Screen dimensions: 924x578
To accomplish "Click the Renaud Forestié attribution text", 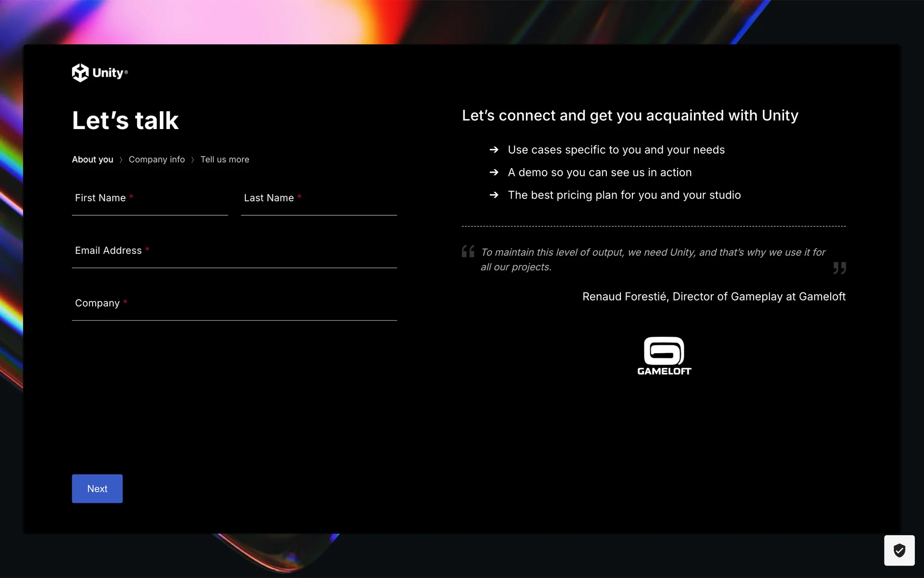I will click(x=714, y=297).
